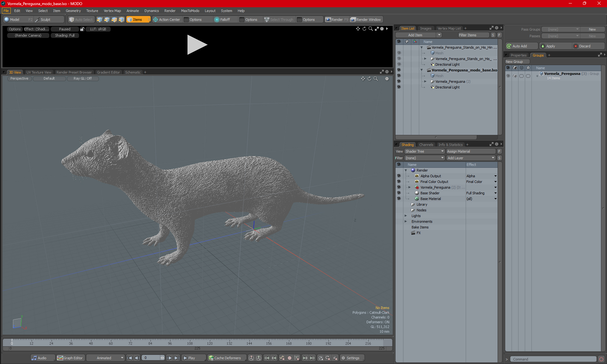Open Item List panel gear settings
This screenshot has height=364, width=607.
(497, 28)
